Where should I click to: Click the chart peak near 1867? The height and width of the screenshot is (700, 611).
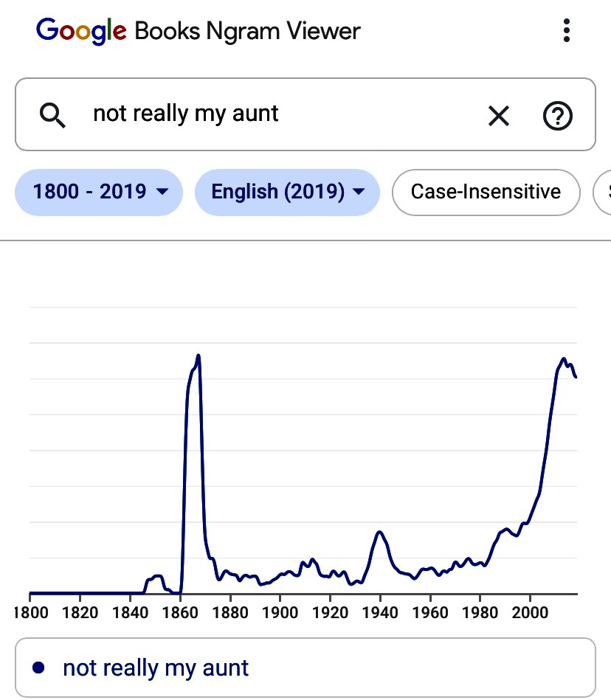199,356
